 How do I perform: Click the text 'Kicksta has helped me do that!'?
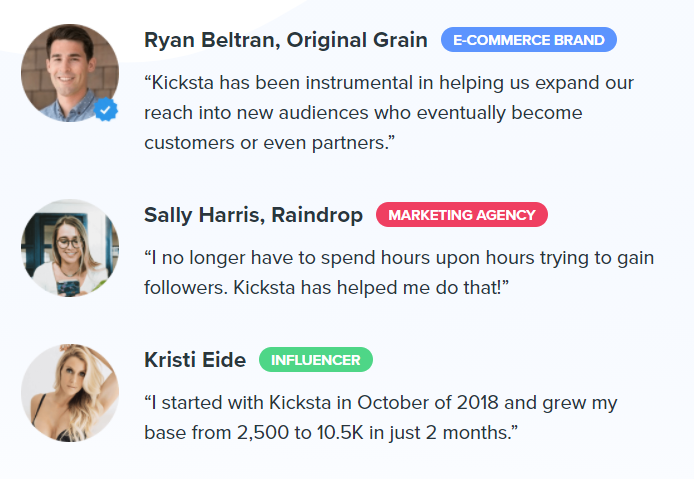pos(367,288)
